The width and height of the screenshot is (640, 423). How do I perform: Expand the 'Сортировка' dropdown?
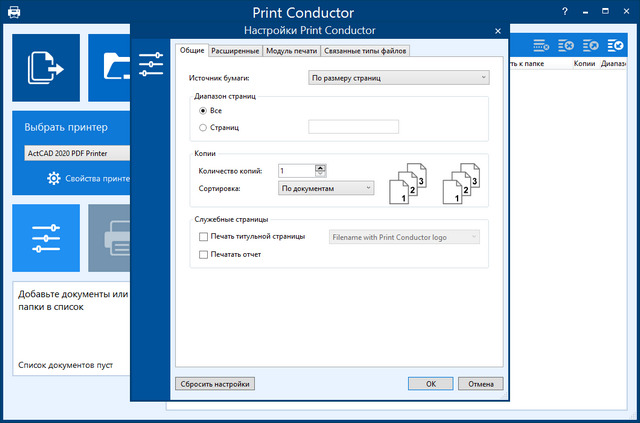pyautogui.click(x=326, y=187)
